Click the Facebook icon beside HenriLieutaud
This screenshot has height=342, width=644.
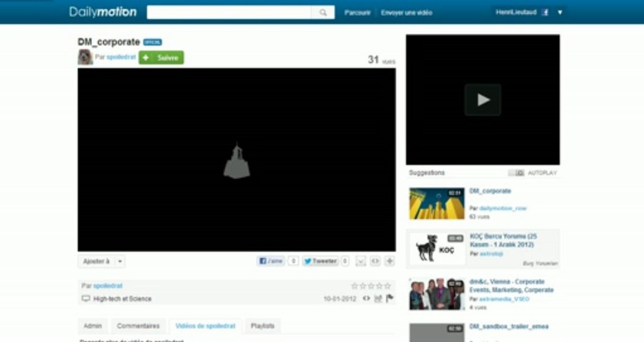(x=545, y=12)
